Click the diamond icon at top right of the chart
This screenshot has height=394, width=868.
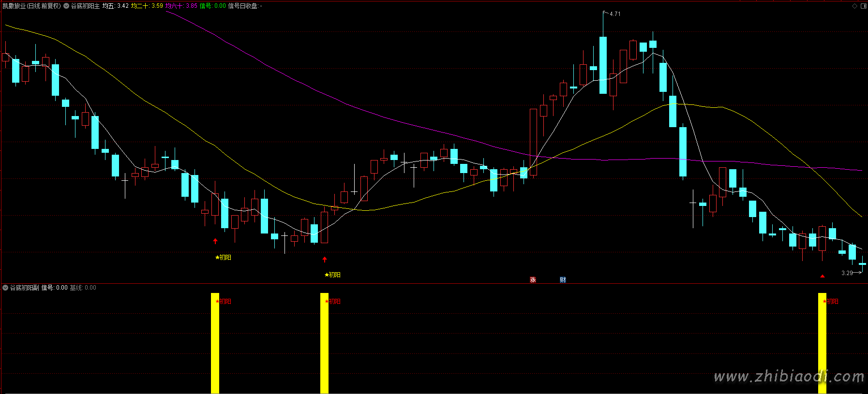coord(854,6)
